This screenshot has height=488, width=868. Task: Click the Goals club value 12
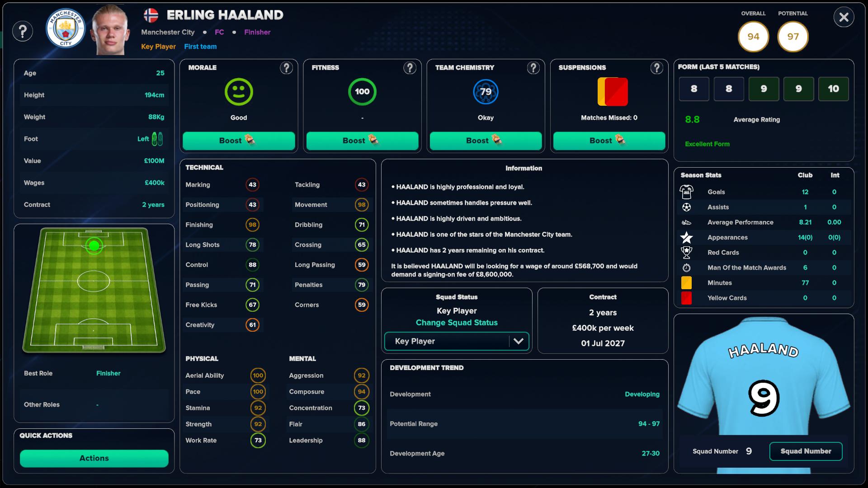coord(805,192)
